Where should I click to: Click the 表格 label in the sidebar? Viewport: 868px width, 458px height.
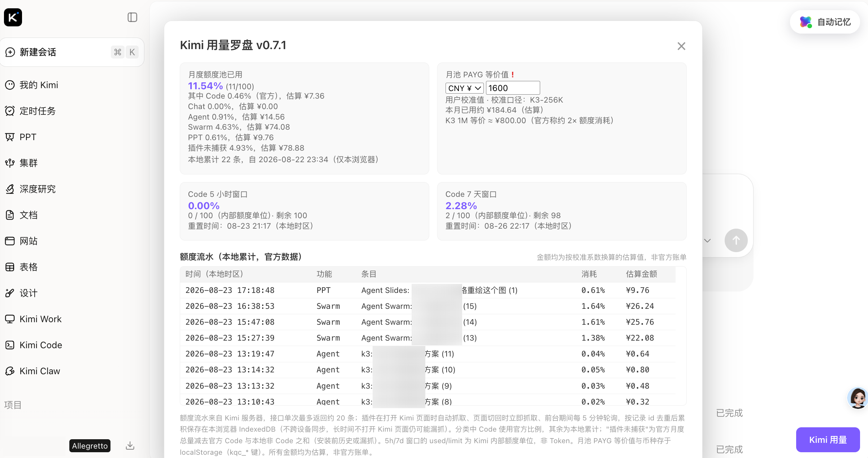point(29,267)
